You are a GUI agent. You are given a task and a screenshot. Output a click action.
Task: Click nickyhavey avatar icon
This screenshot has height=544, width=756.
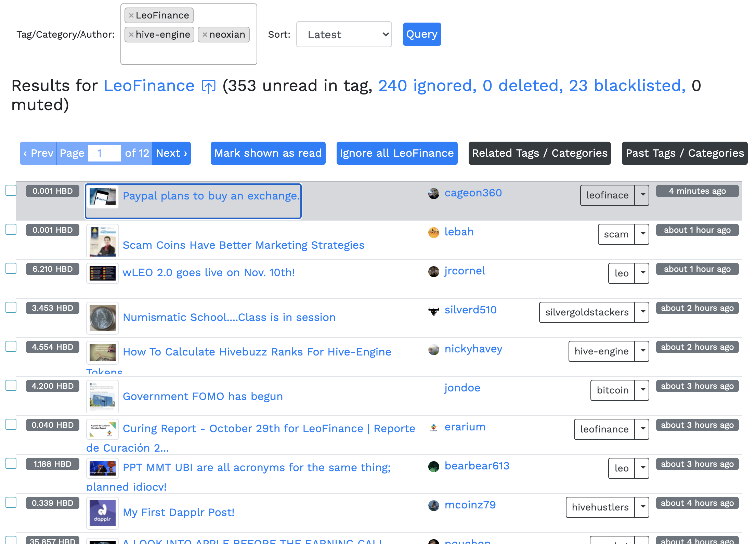point(434,349)
